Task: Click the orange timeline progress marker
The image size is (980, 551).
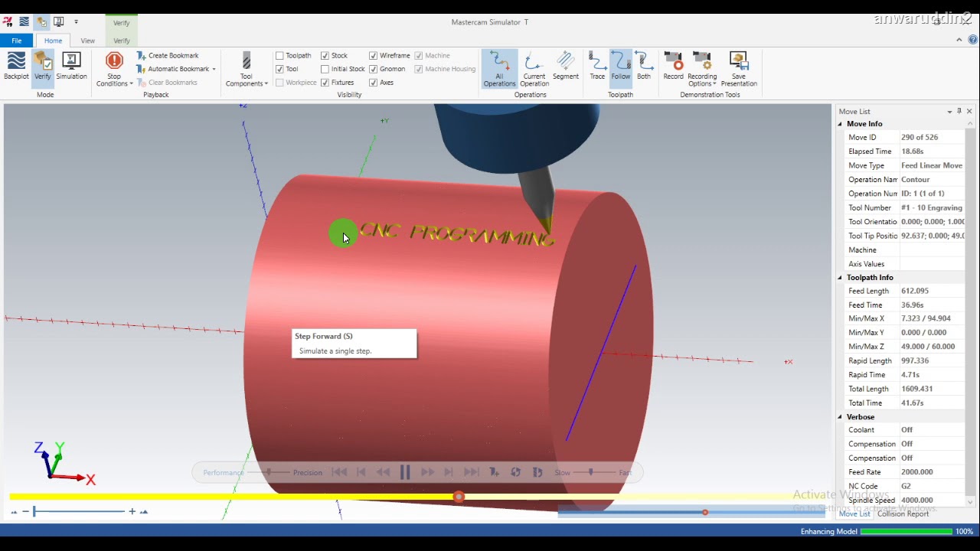Action: click(459, 497)
